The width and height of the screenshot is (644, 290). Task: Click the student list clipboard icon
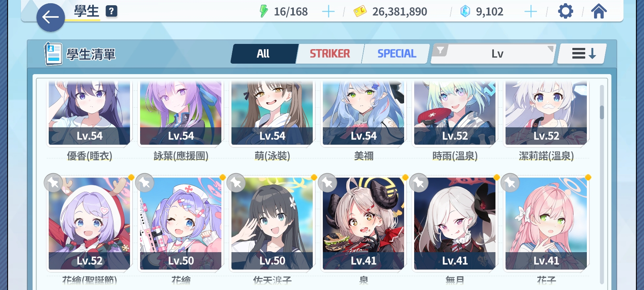pyautogui.click(x=53, y=54)
